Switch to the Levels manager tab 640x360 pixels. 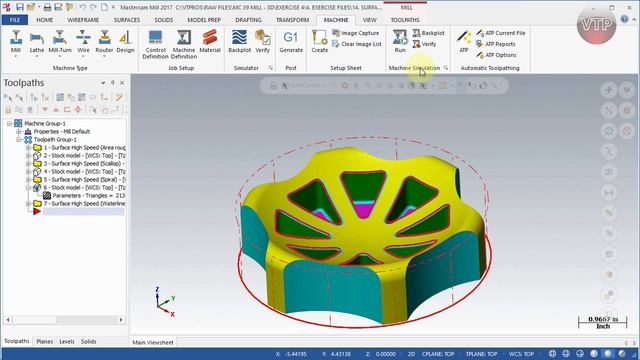pyautogui.click(x=67, y=342)
